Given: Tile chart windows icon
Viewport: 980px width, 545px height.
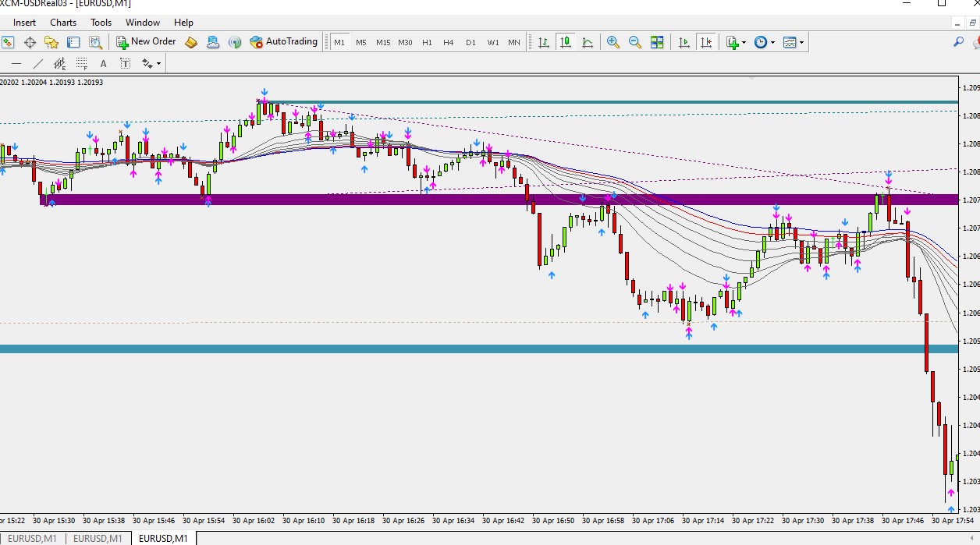Looking at the screenshot, I should pos(657,42).
